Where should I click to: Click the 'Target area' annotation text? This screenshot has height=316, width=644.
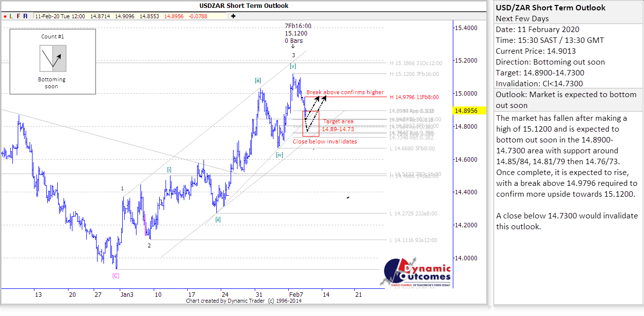click(x=338, y=121)
